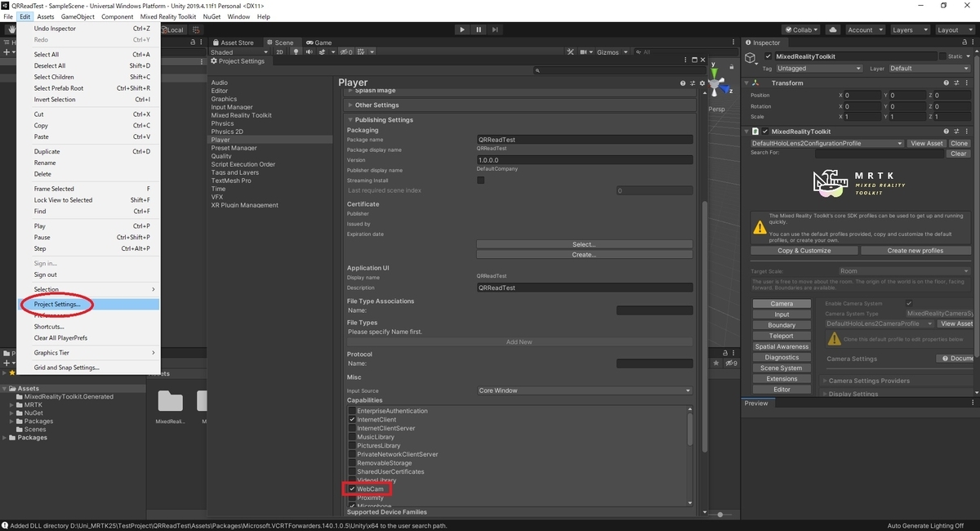Open the Shaded draw mode dropdown
Screen dimensions: 980x531
click(x=238, y=52)
